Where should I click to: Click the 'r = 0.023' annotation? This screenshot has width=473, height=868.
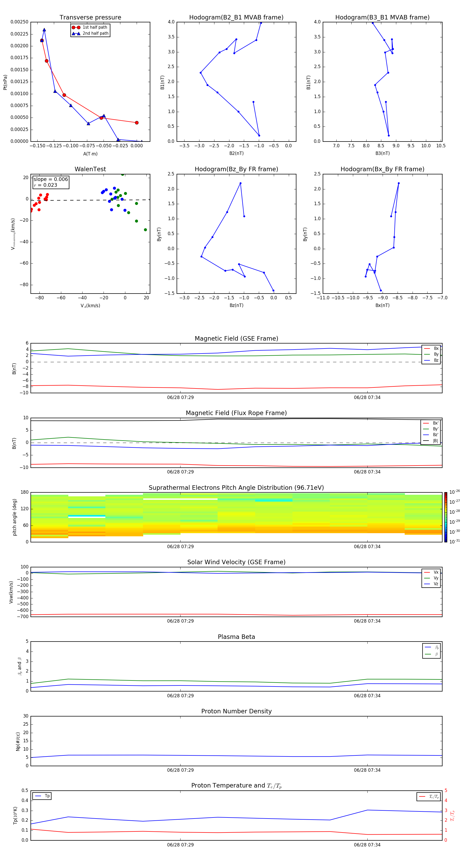coord(45,185)
